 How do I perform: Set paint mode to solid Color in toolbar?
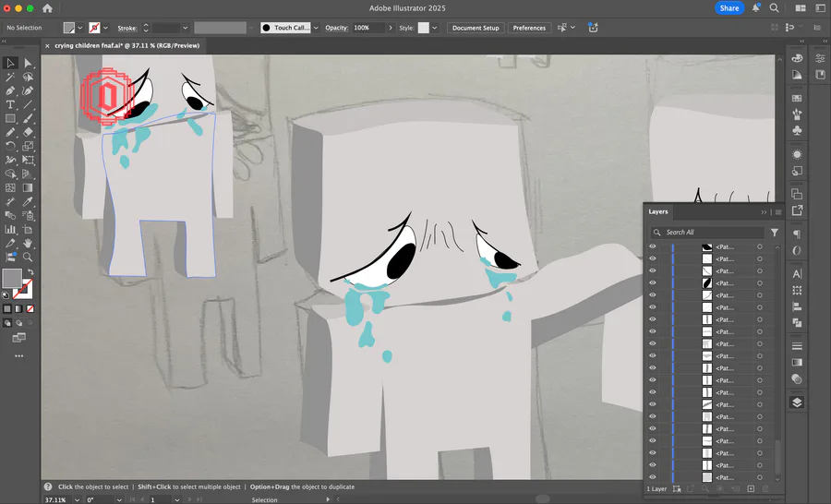[x=7, y=308]
